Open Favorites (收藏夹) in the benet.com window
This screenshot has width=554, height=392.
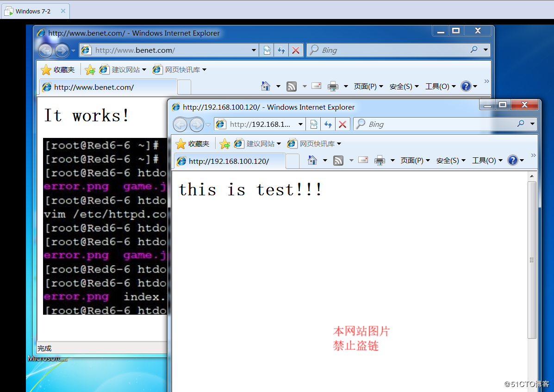(x=58, y=70)
